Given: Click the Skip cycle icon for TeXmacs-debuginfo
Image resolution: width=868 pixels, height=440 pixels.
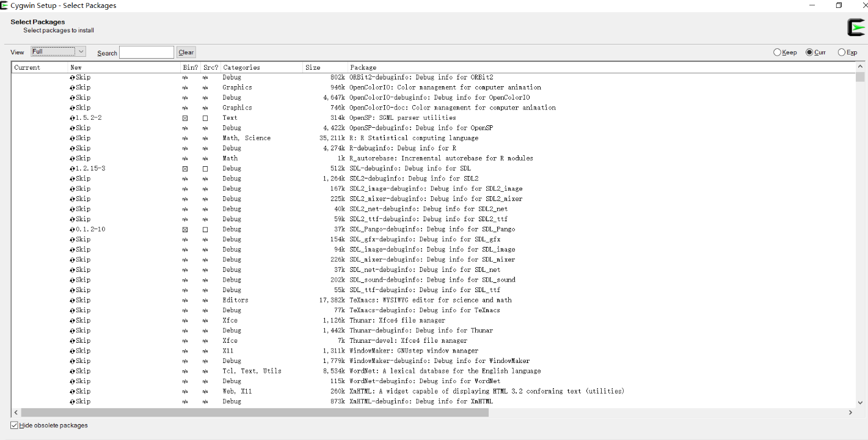Looking at the screenshot, I should pyautogui.click(x=73, y=310).
